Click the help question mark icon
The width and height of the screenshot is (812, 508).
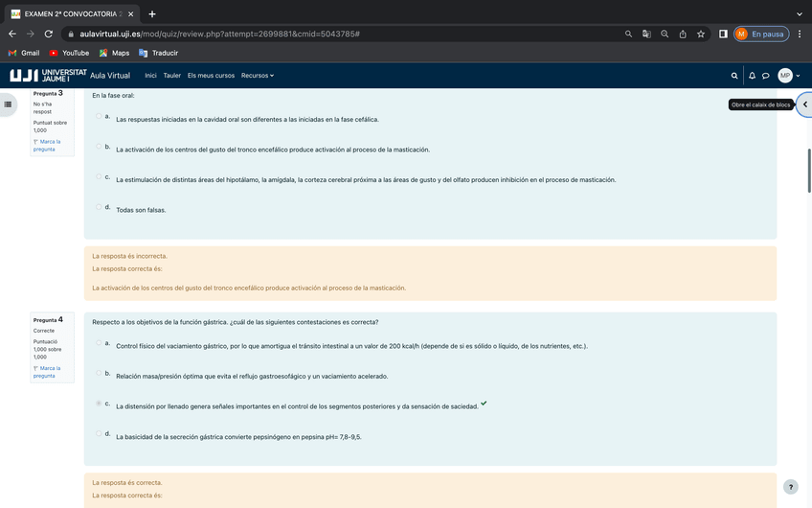(790, 487)
